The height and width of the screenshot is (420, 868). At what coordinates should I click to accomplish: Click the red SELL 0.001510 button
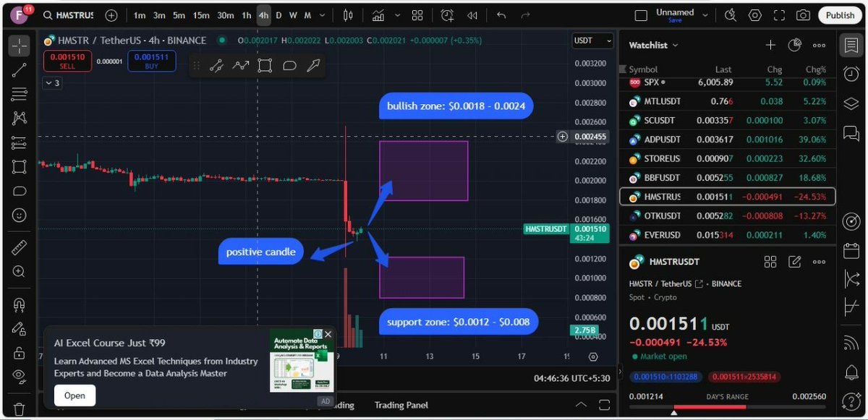67,61
